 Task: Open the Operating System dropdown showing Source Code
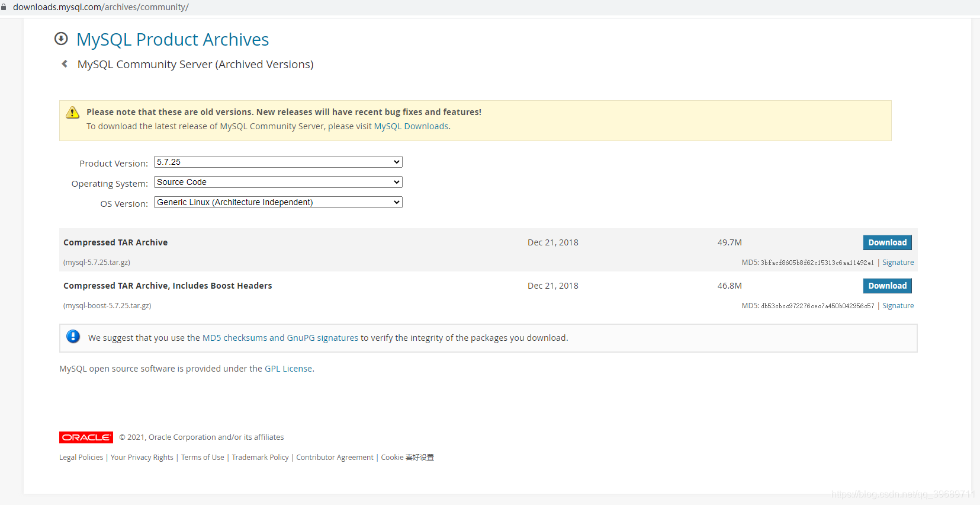point(278,182)
